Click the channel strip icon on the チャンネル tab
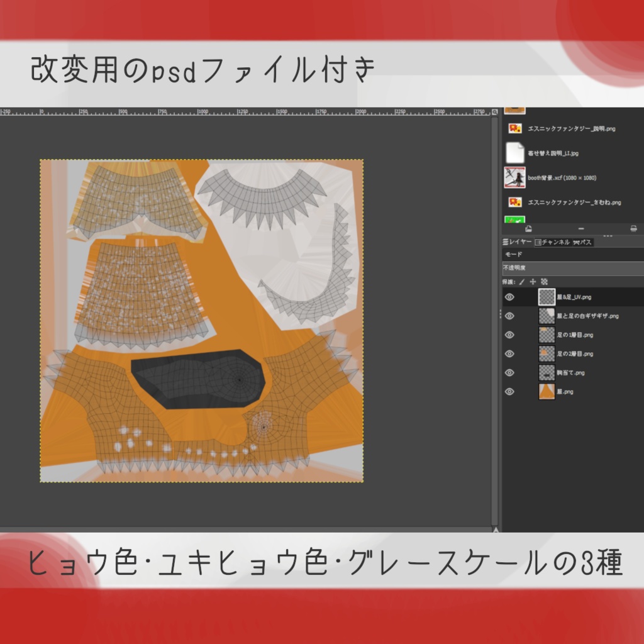Screen dimensions: 644x644 click(x=538, y=241)
